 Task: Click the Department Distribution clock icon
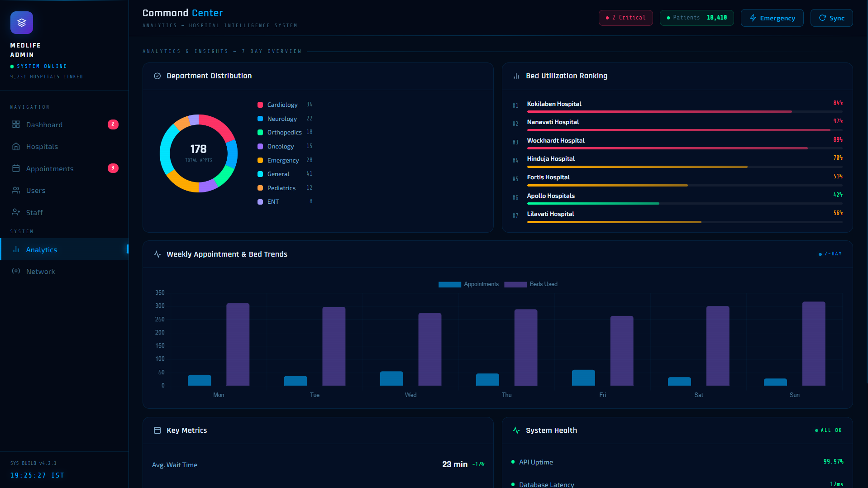pyautogui.click(x=157, y=76)
